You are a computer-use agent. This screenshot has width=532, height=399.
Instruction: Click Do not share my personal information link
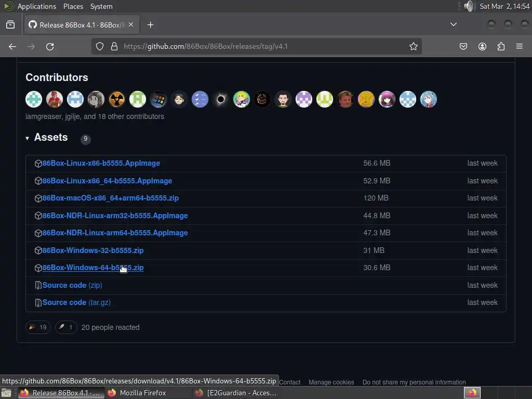coord(414,382)
